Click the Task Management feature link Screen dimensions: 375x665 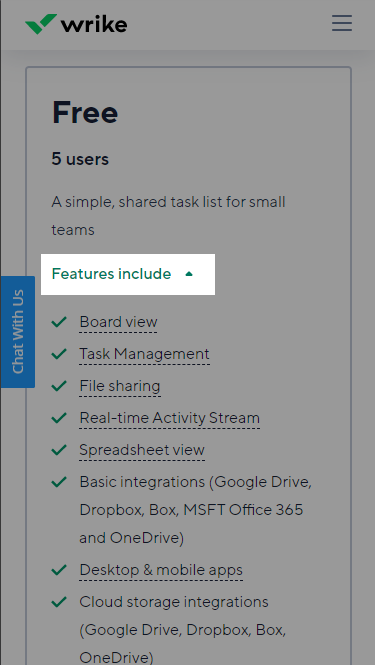[x=144, y=354]
